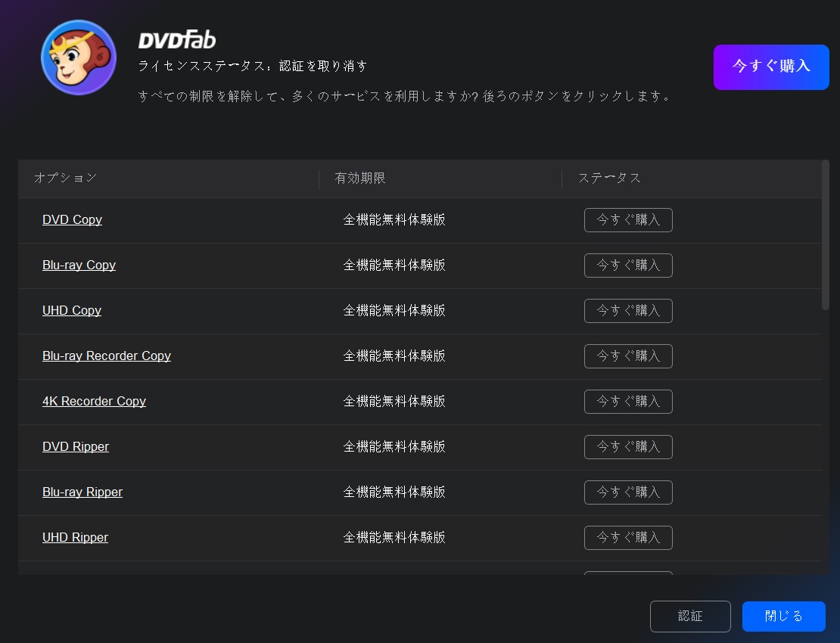
Task: Click the ステータス column header
Action: pyautogui.click(x=609, y=178)
